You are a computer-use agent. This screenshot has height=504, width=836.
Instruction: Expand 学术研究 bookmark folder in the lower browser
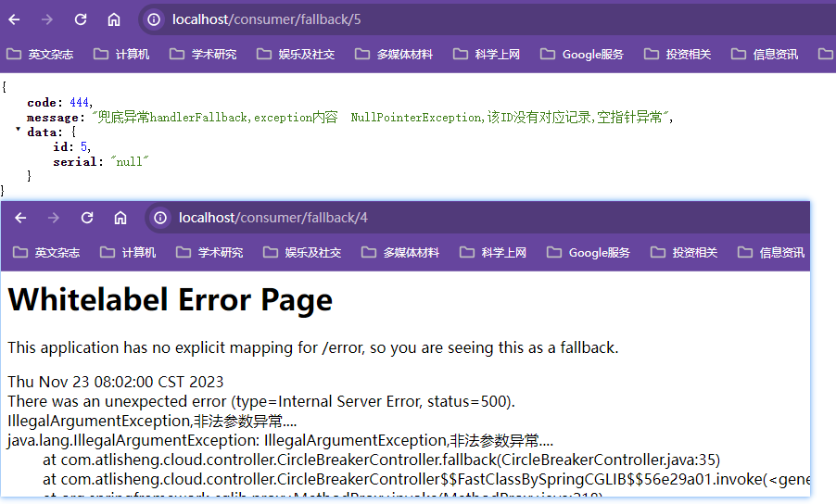pyautogui.click(x=209, y=253)
